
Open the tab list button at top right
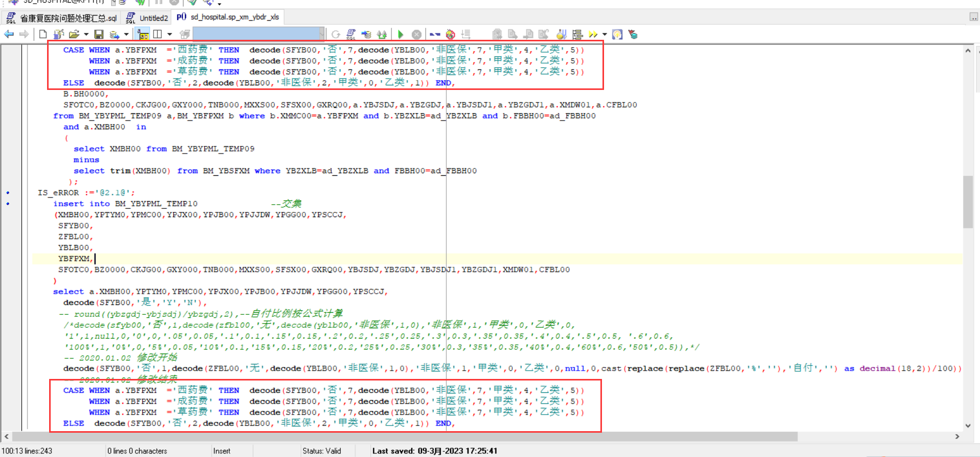click(x=973, y=17)
